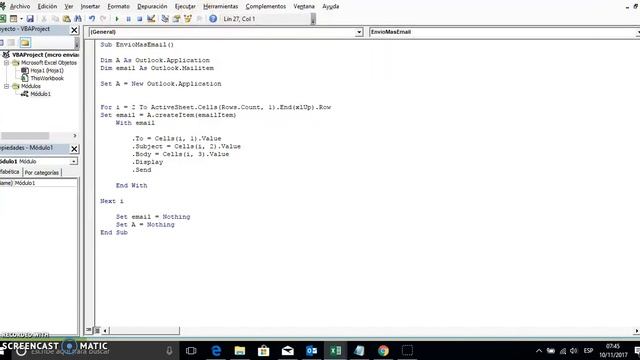Click the 'Sub EnvioMasEmail()' code line
Image resolution: width=640 pixels, height=360 pixels.
[x=137, y=44]
